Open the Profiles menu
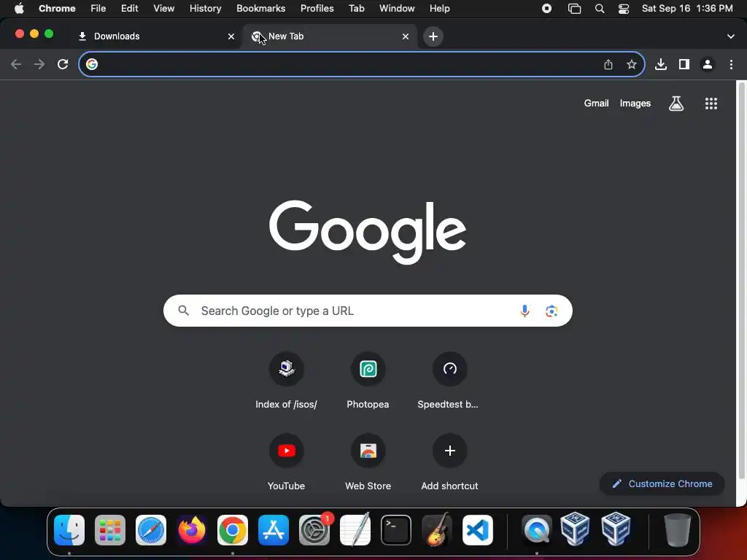This screenshot has height=560, width=747. [317, 9]
